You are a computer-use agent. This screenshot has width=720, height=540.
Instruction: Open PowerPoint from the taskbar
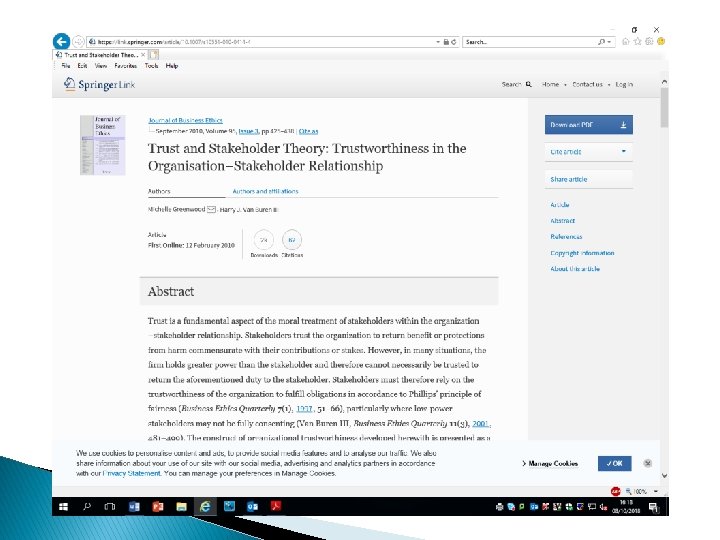[x=158, y=506]
